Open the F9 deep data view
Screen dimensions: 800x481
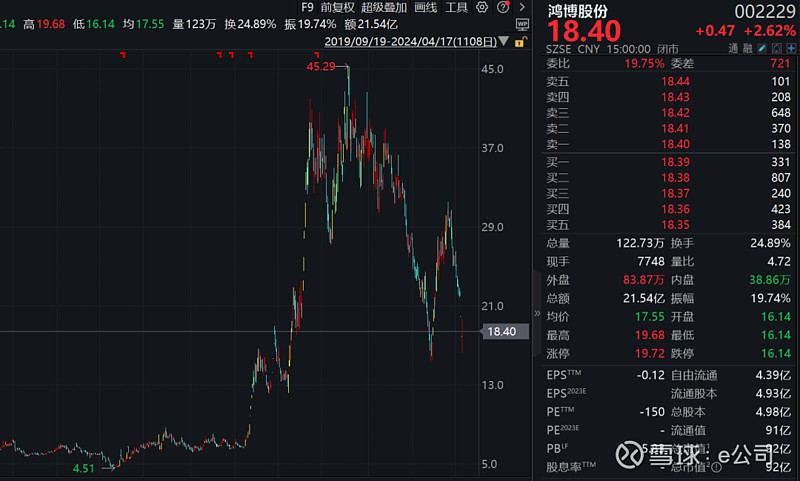pyautogui.click(x=307, y=7)
